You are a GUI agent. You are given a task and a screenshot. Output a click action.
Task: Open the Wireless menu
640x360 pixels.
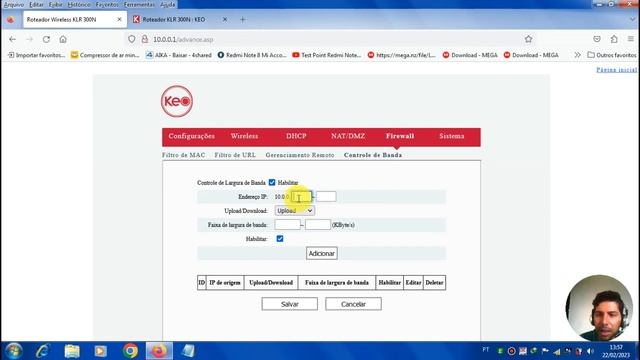(244, 136)
